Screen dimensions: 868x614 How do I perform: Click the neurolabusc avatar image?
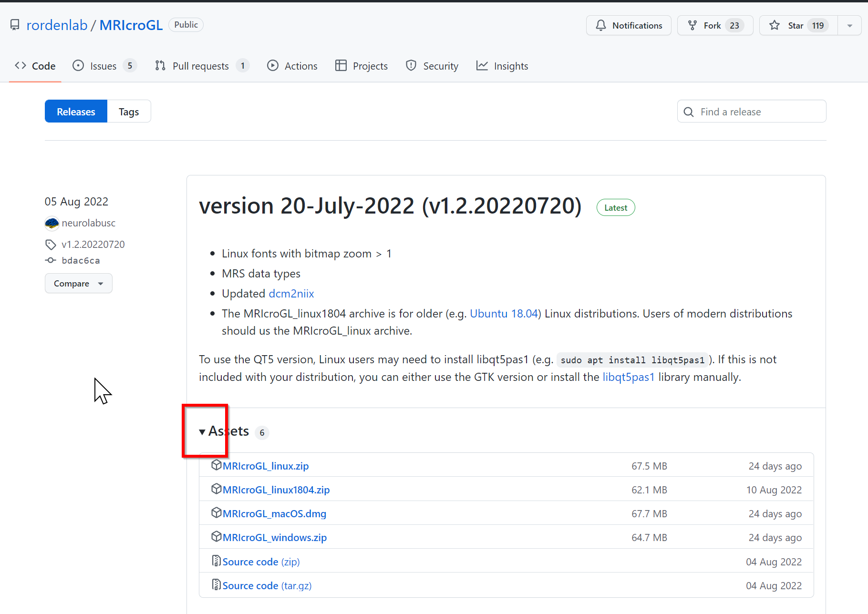pos(52,223)
